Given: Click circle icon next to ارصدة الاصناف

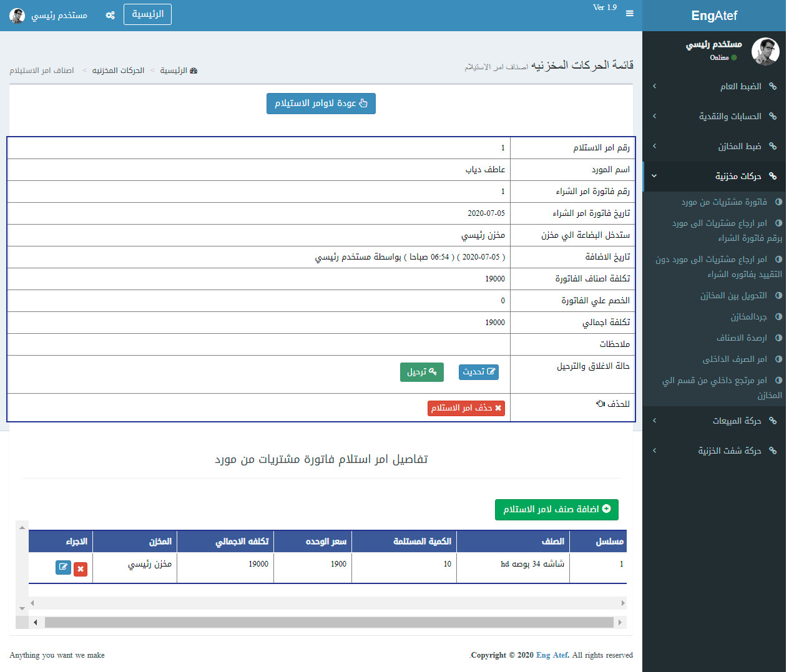Looking at the screenshot, I should point(778,338).
